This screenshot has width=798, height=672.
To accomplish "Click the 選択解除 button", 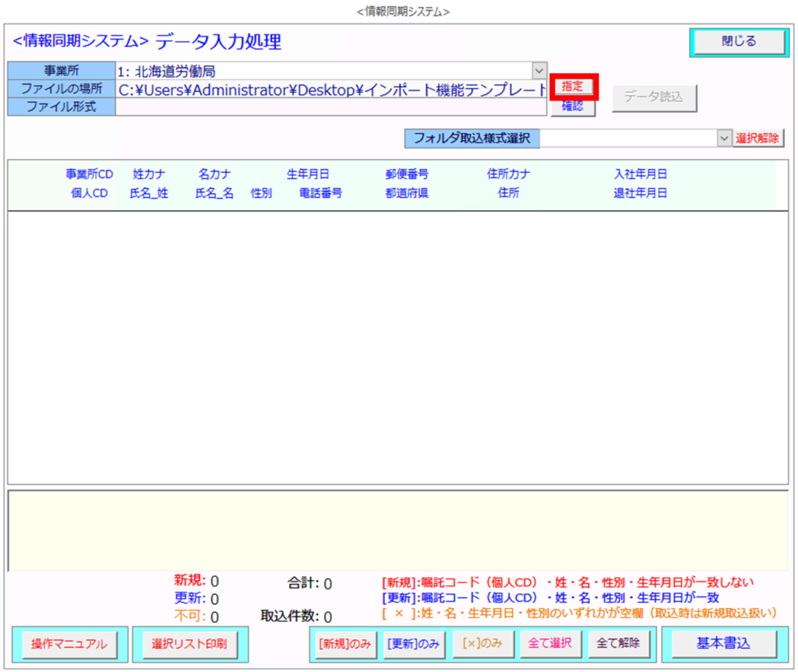I will tap(758, 138).
